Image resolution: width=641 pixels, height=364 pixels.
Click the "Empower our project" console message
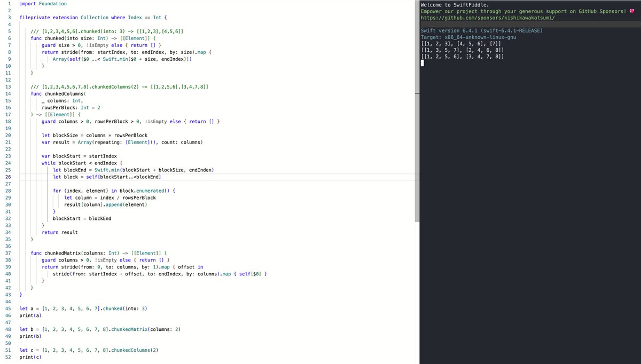(x=527, y=11)
